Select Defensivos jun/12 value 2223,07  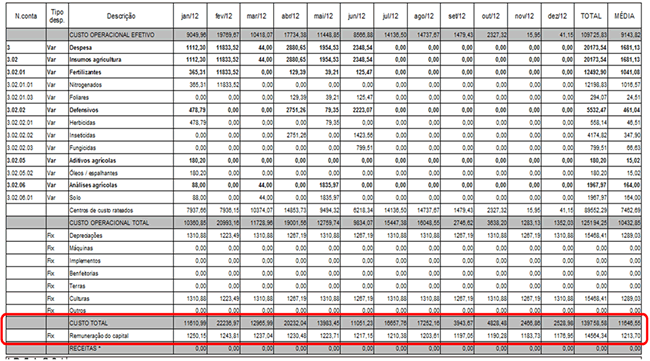click(x=363, y=110)
